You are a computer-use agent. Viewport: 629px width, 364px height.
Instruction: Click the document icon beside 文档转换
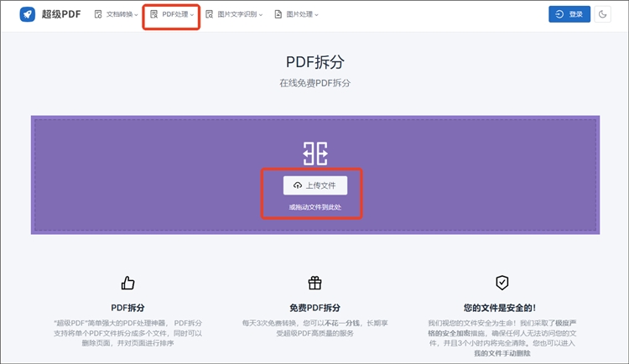[x=99, y=14]
